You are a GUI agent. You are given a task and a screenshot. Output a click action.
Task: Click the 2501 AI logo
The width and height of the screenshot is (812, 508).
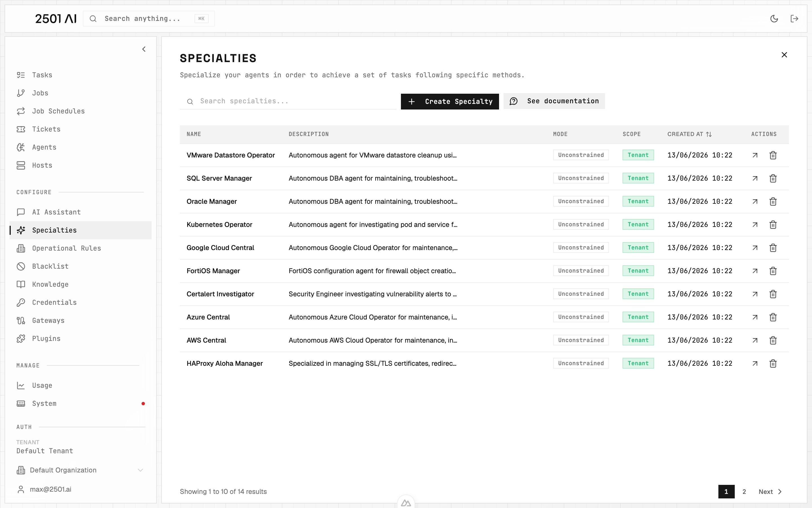56,18
